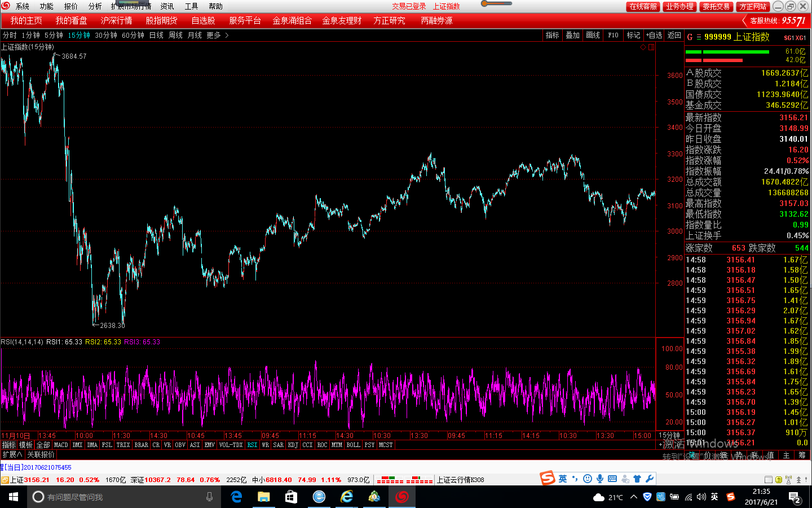The height and width of the screenshot is (508, 812).
Task: Select the 主 side panel tab
Action: [786, 455]
